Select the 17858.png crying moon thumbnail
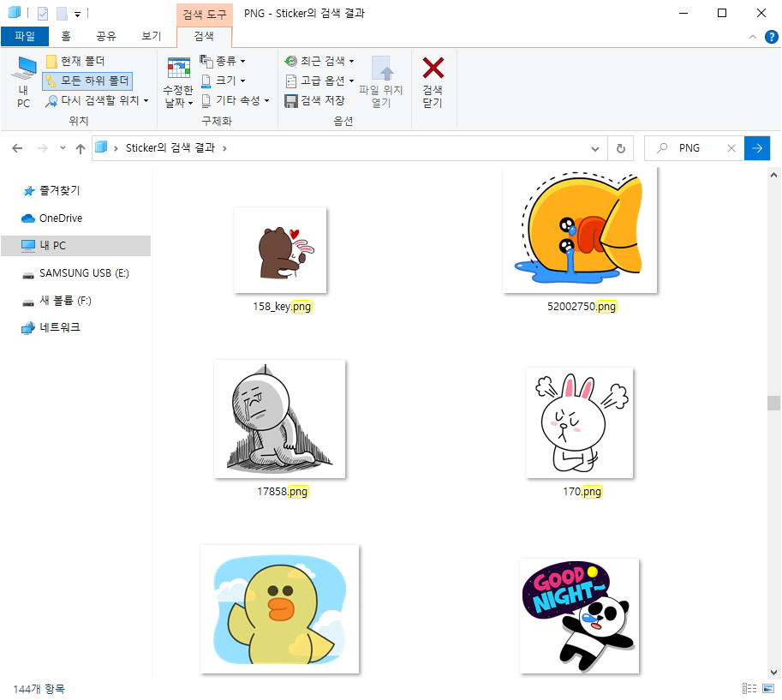782x700 pixels. click(x=280, y=419)
